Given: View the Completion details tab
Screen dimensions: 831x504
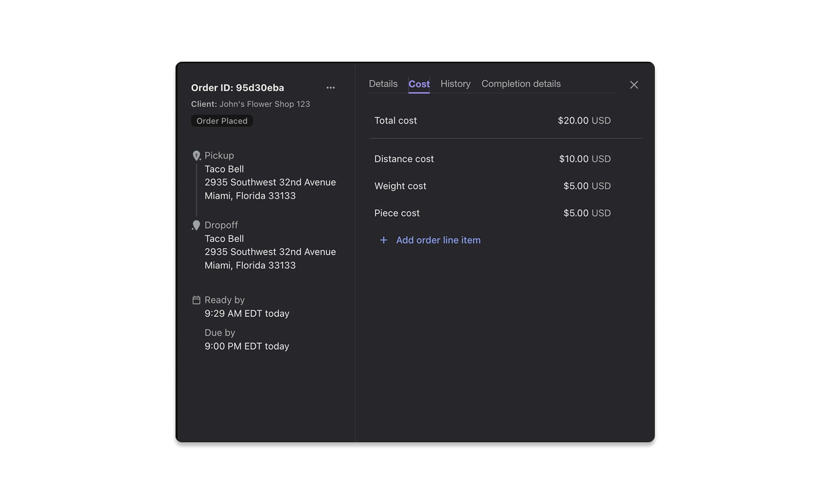Looking at the screenshot, I should tap(520, 84).
